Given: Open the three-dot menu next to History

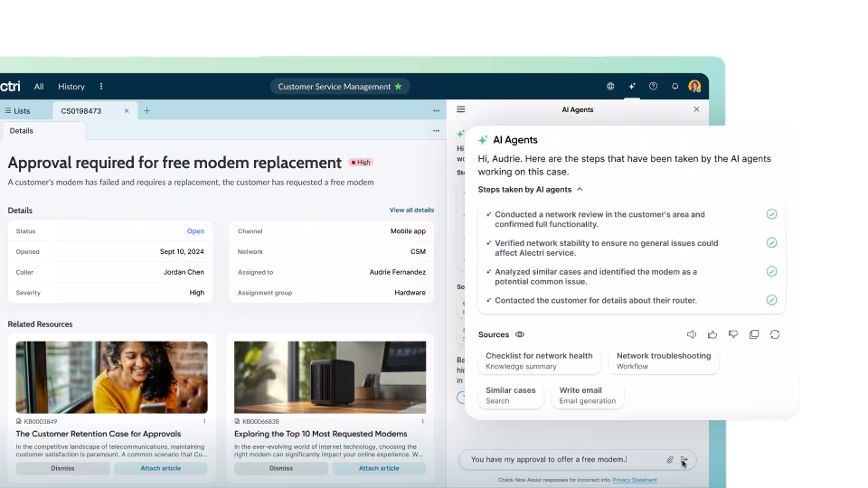Looking at the screenshot, I should click(x=101, y=87).
